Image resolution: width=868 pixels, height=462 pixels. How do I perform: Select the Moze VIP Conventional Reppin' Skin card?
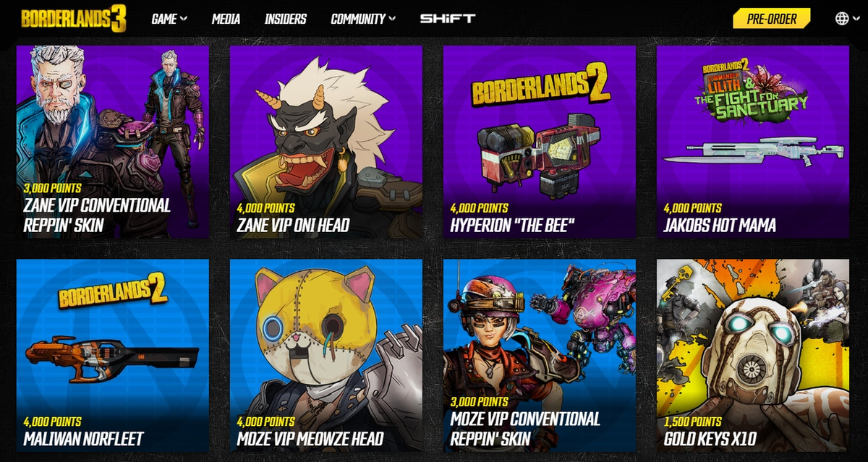coord(540,356)
